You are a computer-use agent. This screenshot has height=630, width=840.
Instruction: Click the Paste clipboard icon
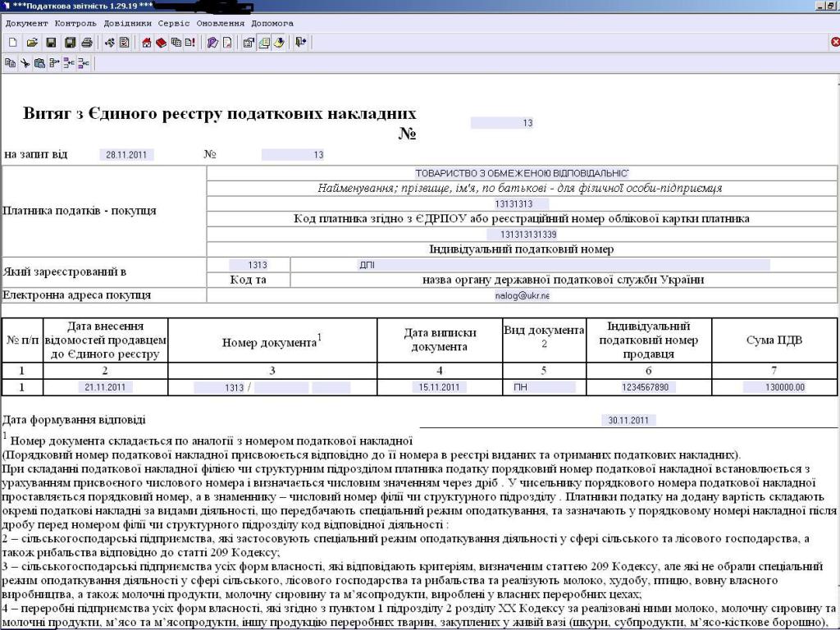39,62
